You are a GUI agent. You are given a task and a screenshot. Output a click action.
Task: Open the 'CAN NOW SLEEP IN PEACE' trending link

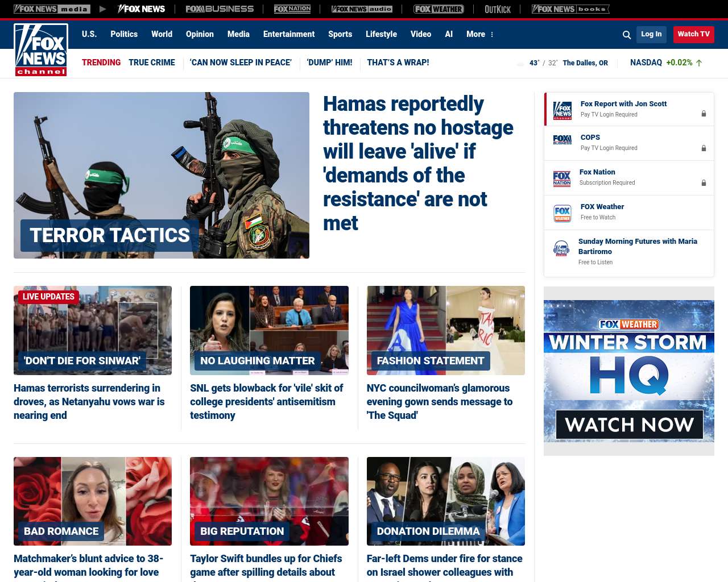(241, 63)
